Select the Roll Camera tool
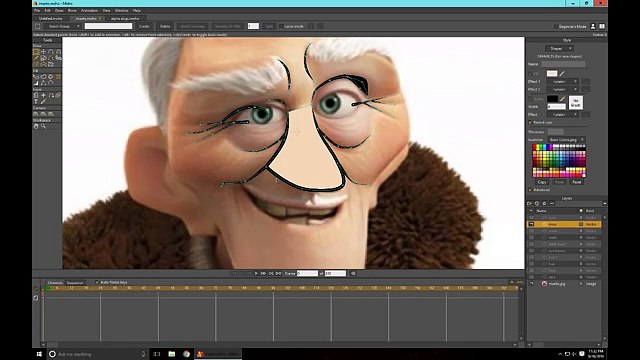This screenshot has width=640, height=360. point(51,114)
